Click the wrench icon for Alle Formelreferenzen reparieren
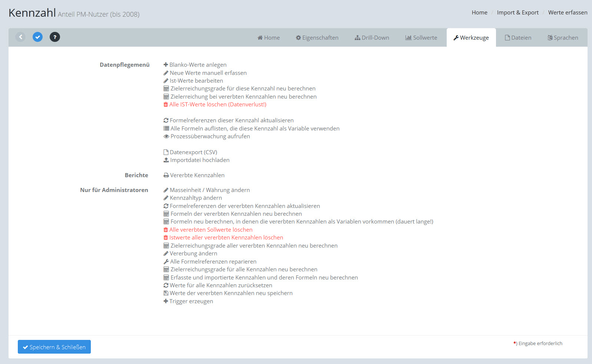Image resolution: width=592 pixels, height=364 pixels. coord(166,262)
